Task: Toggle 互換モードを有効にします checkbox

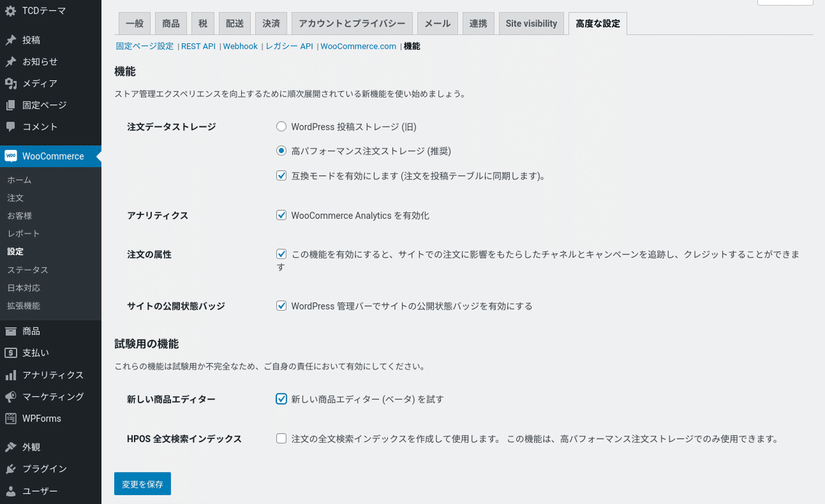Action: 281,175
